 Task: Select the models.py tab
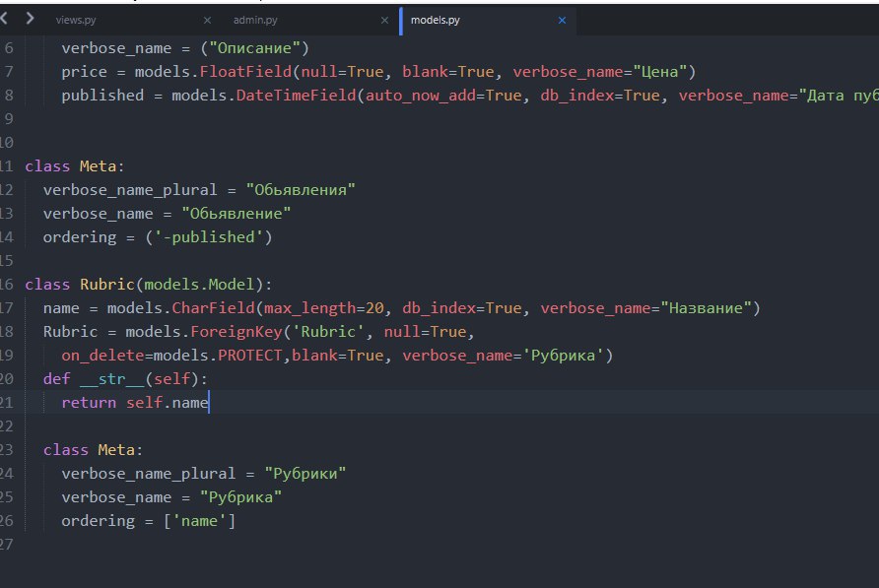click(435, 20)
